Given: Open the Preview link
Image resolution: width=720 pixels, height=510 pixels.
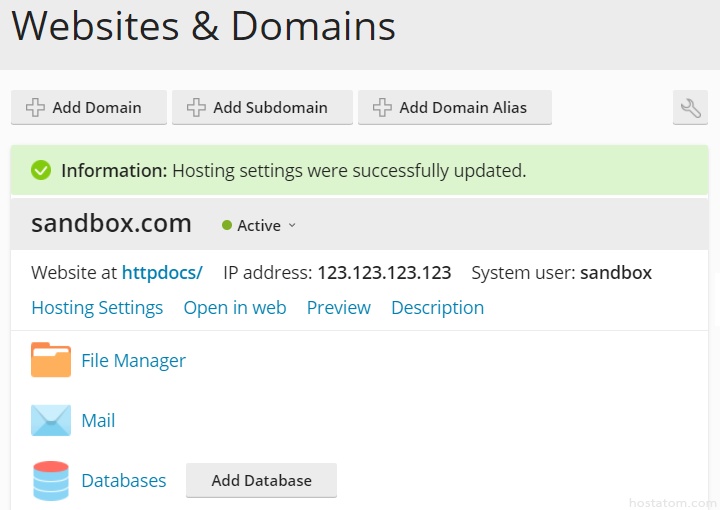Looking at the screenshot, I should point(339,308).
